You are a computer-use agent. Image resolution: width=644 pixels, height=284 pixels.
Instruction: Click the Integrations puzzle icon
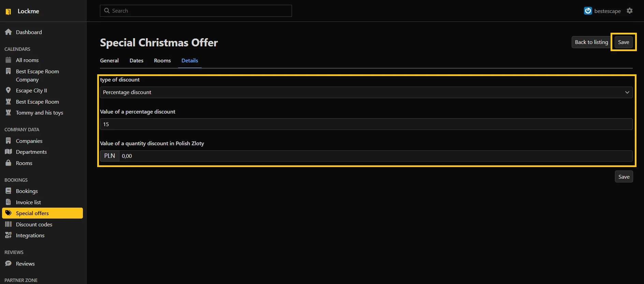coord(9,235)
